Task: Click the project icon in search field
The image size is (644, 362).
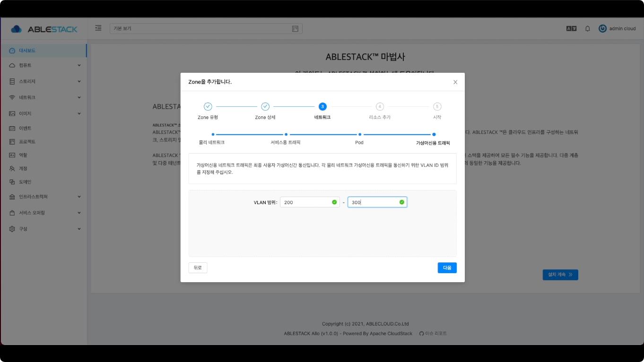Action: coord(295,29)
